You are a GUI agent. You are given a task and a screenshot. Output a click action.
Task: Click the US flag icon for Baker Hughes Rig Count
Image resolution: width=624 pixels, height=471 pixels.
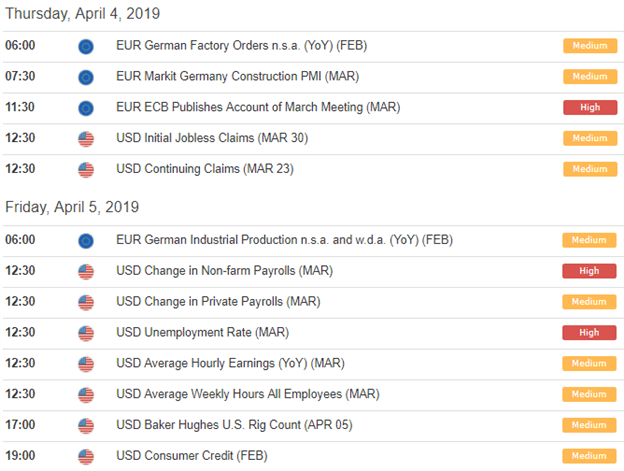coord(86,426)
